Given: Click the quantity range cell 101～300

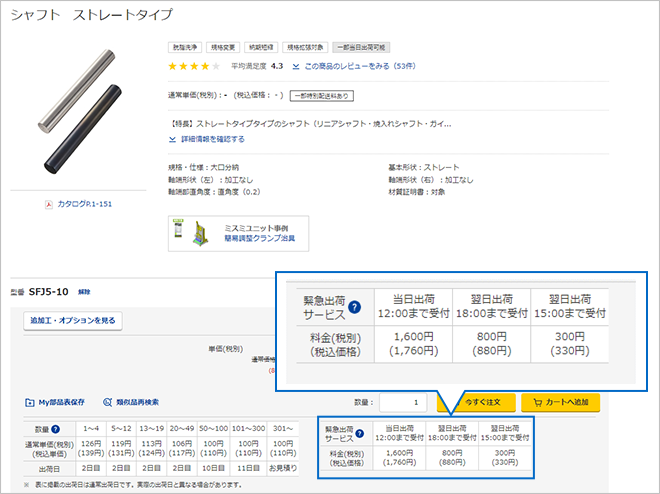Looking at the screenshot, I should click(x=248, y=429).
